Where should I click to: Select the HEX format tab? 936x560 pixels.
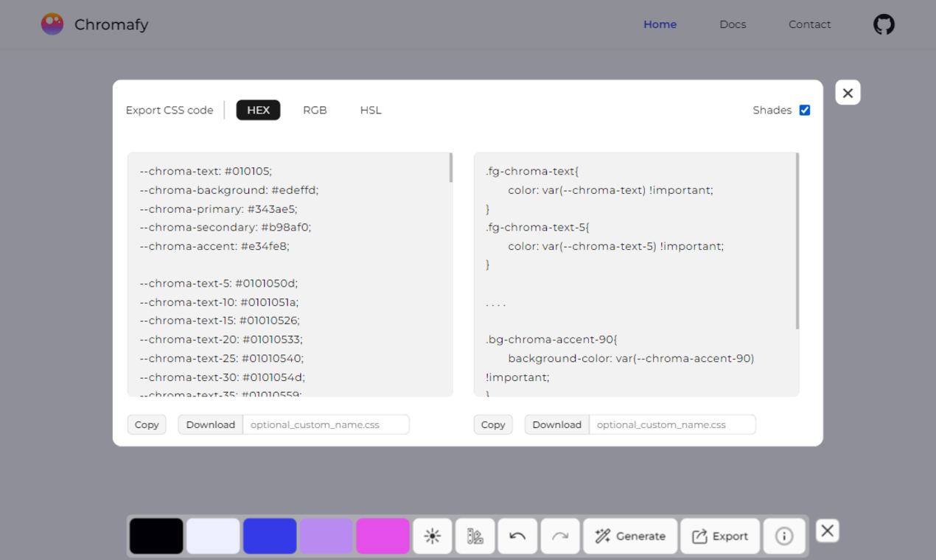(x=258, y=111)
